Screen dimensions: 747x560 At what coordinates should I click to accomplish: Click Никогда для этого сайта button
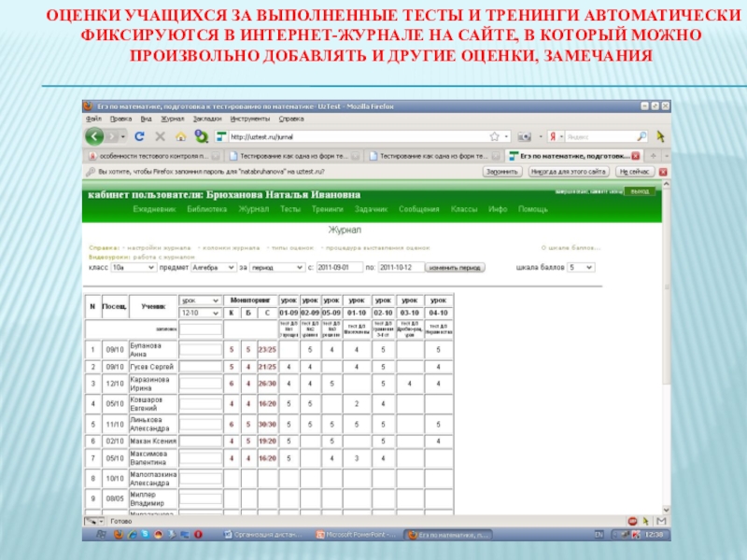569,172
